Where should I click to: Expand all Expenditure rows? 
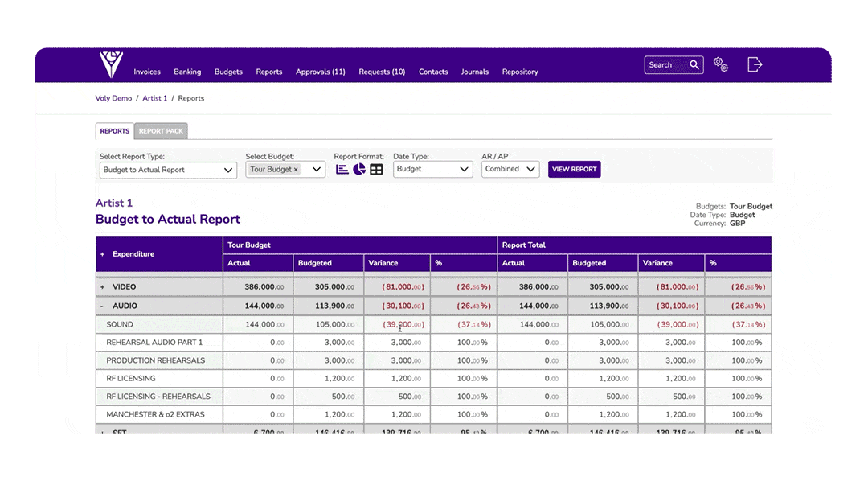pos(102,254)
